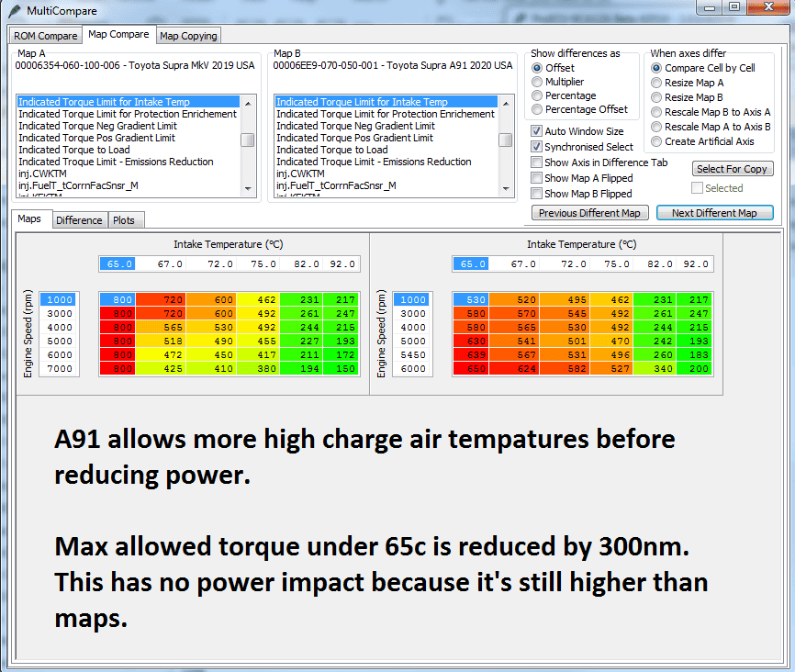Viewport: 795px width, 672px height.
Task: Click the Select For Copy button
Action: pyautogui.click(x=733, y=169)
